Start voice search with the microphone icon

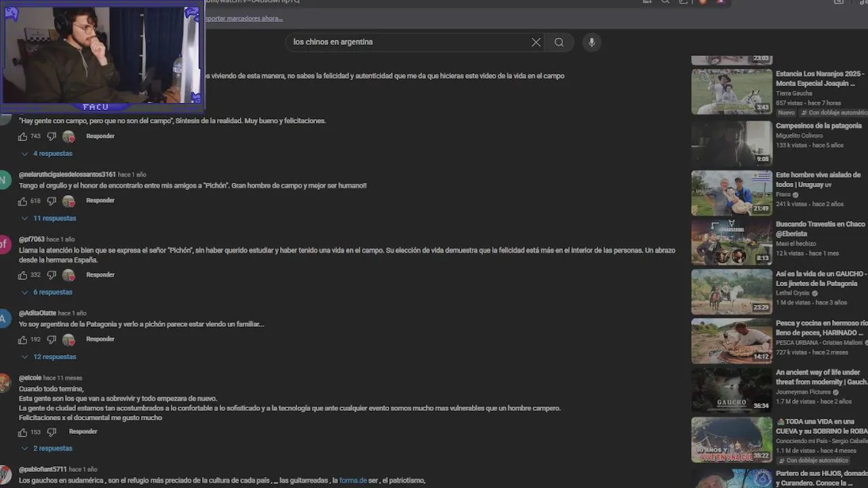[x=591, y=42]
